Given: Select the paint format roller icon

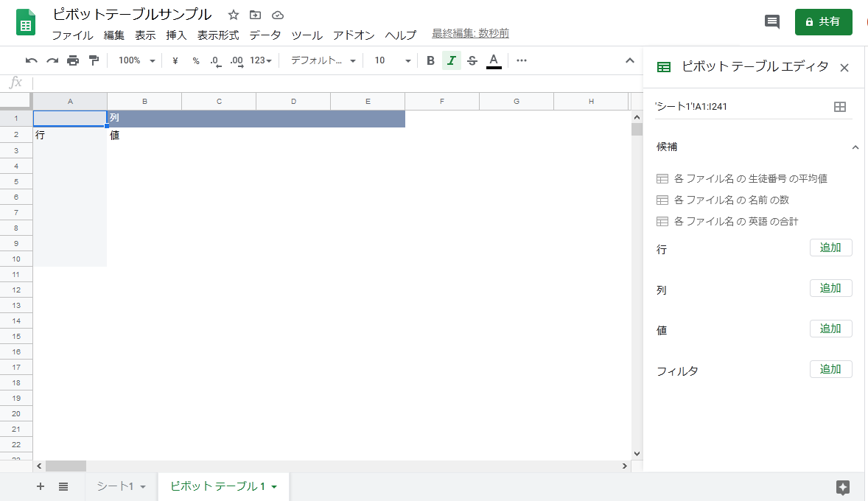Looking at the screenshot, I should click(94, 60).
